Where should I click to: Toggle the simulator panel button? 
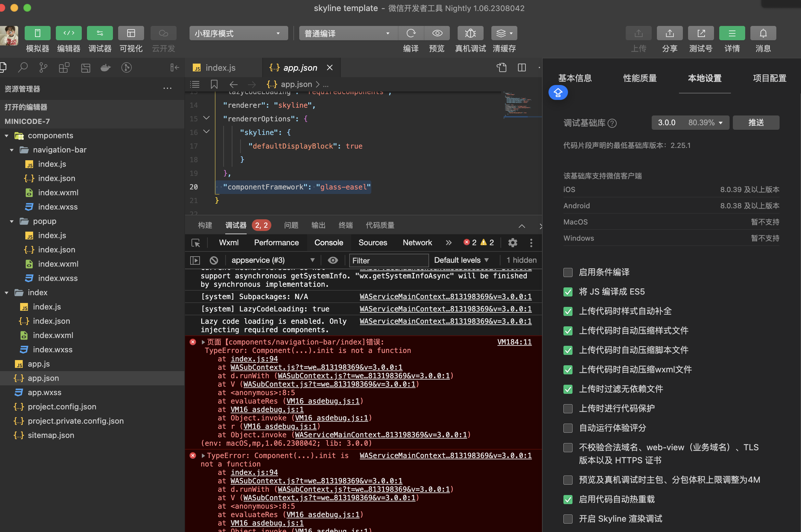(x=37, y=33)
